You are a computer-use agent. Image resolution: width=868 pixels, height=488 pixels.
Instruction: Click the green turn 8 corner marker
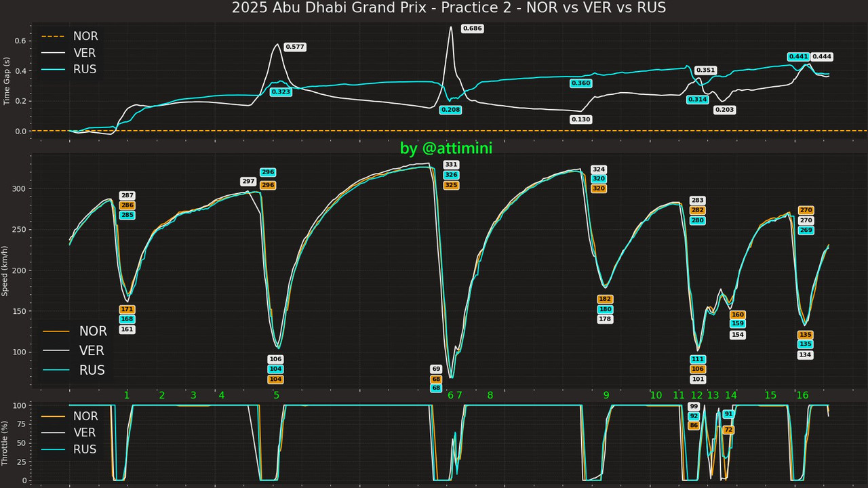point(490,395)
